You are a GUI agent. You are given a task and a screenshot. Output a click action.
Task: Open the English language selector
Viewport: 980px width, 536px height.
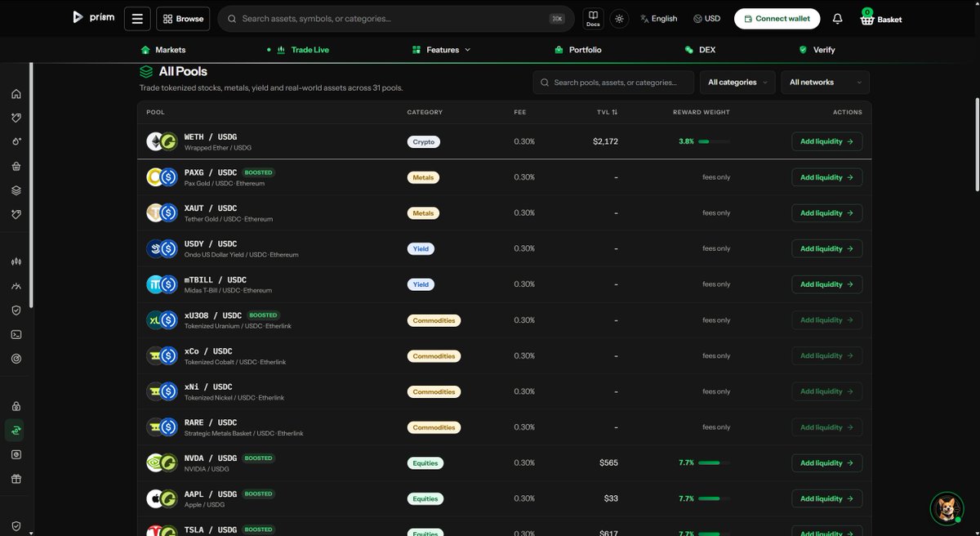coord(659,18)
